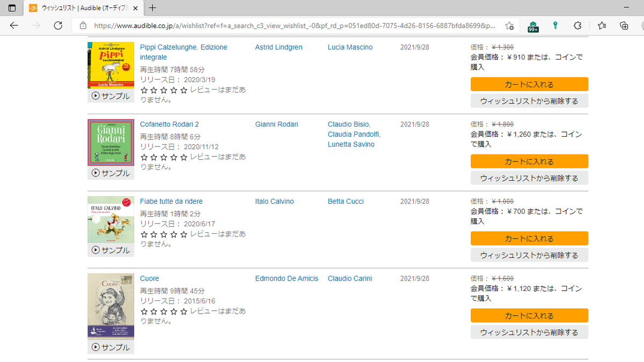Remove Fiabe tutte da ridere from wishlist
The height and width of the screenshot is (362, 644).
(529, 255)
